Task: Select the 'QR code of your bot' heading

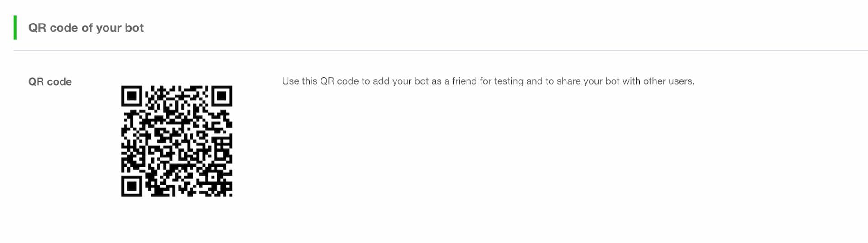Action: (86, 28)
